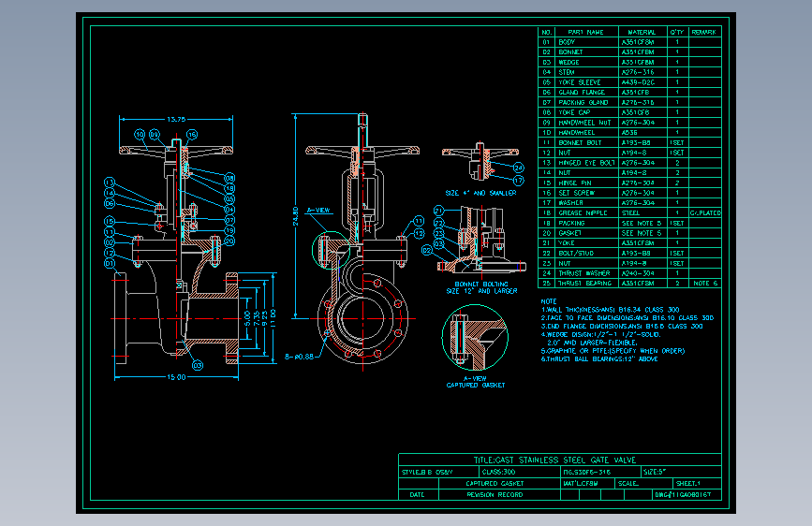This screenshot has width=812, height=526.
Task: Select the 13.75 handwheel width dimension
Action: (176, 119)
